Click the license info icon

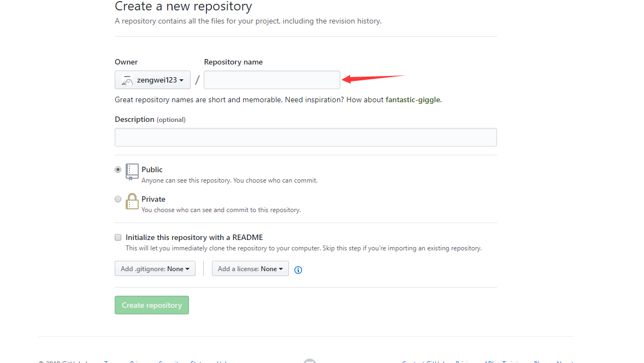(298, 270)
